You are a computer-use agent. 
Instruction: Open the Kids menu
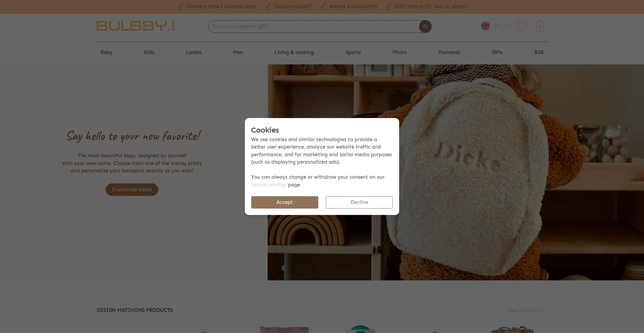[149, 52]
